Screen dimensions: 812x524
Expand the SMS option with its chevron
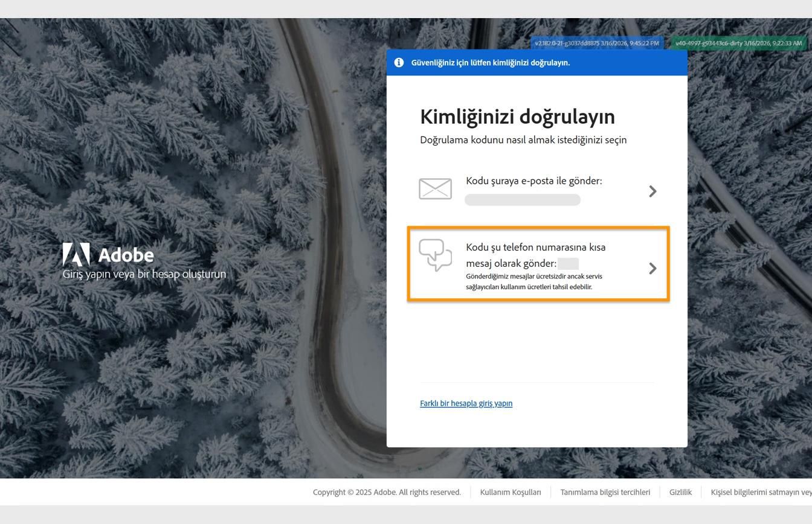point(652,269)
